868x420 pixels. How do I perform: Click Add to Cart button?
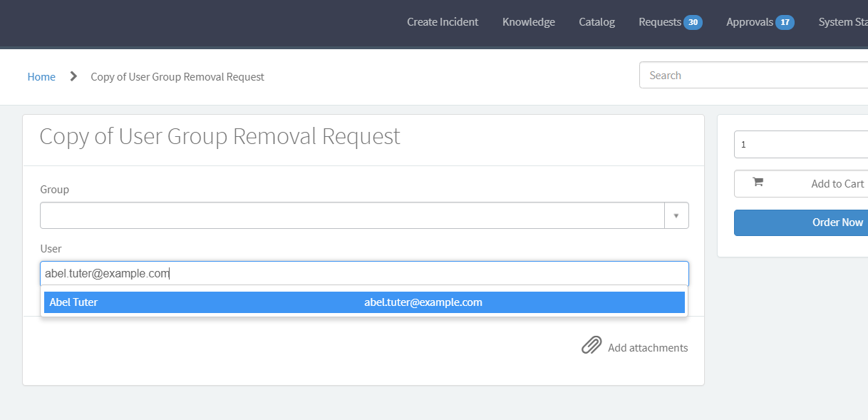point(801,183)
